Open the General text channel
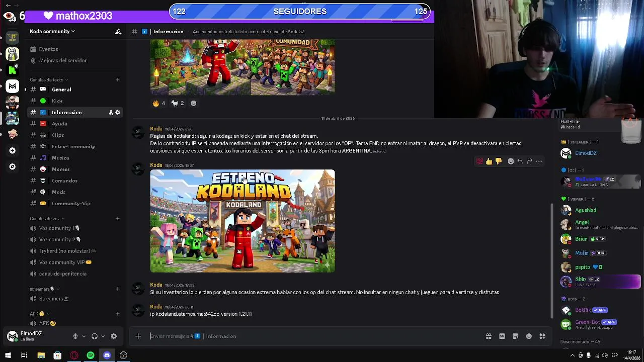 tap(61, 89)
